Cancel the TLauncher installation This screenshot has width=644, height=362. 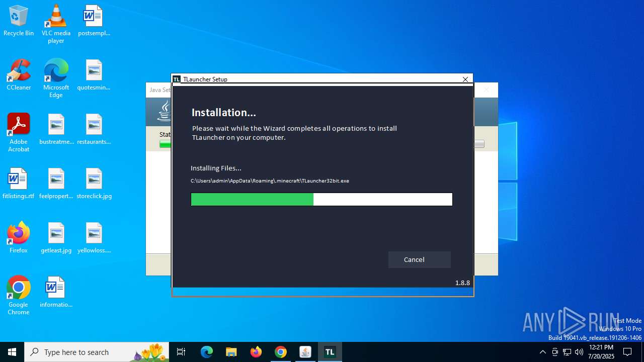point(419,259)
